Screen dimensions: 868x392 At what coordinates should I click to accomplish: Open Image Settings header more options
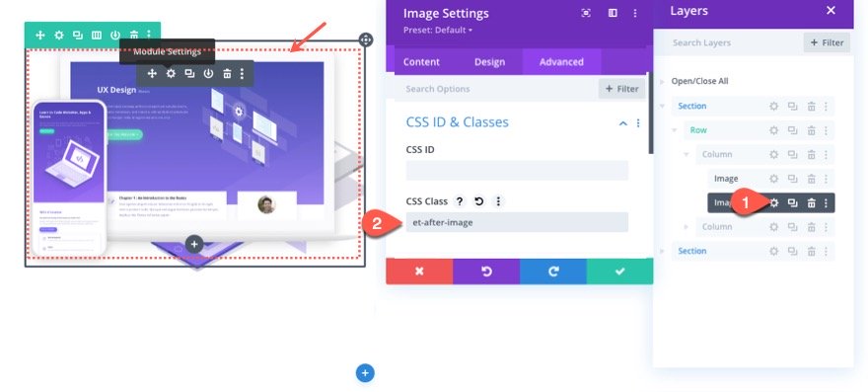(x=635, y=13)
